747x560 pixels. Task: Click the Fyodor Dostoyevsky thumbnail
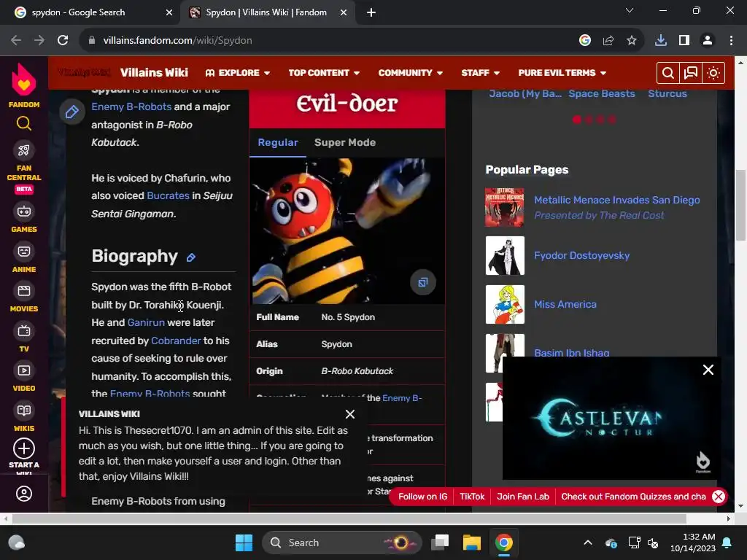pyautogui.click(x=505, y=256)
